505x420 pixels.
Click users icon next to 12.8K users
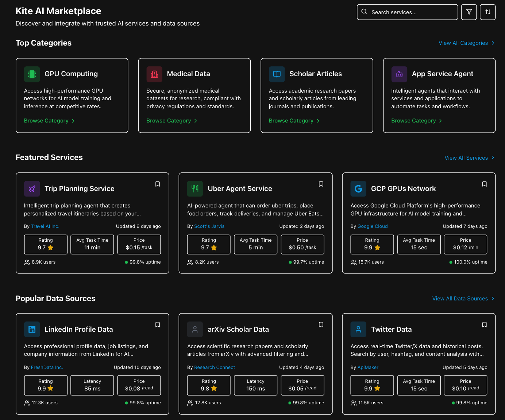point(190,403)
